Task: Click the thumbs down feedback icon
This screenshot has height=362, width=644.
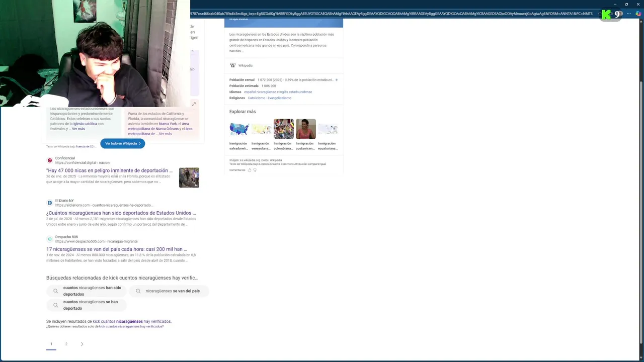Action: pos(255,170)
